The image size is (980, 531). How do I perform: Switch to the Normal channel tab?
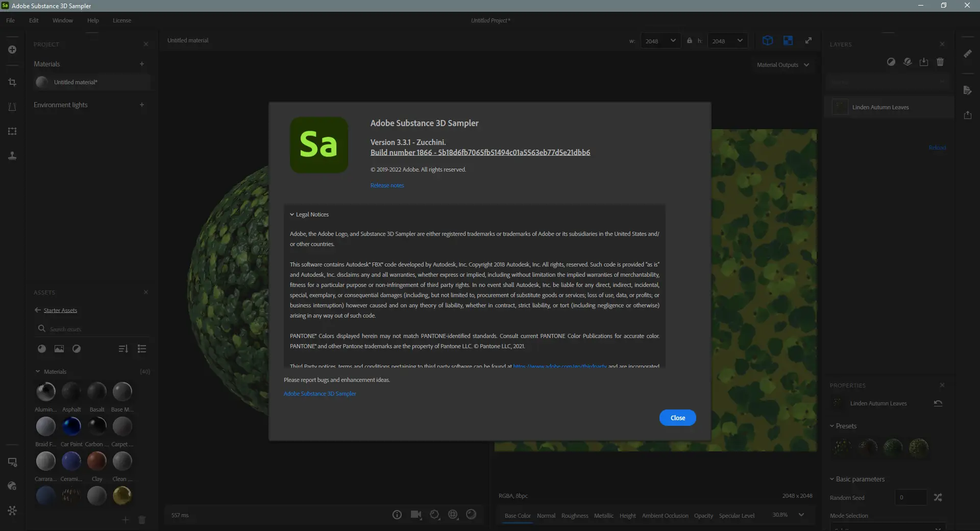coord(546,516)
